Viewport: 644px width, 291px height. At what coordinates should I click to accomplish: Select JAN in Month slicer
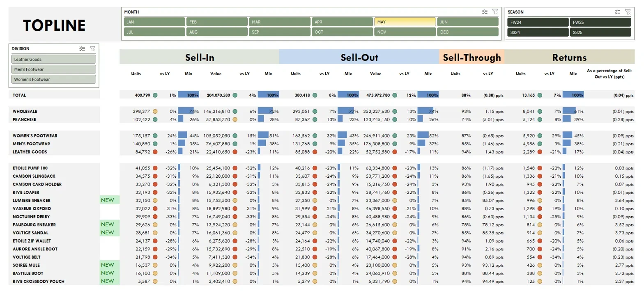pyautogui.click(x=154, y=22)
